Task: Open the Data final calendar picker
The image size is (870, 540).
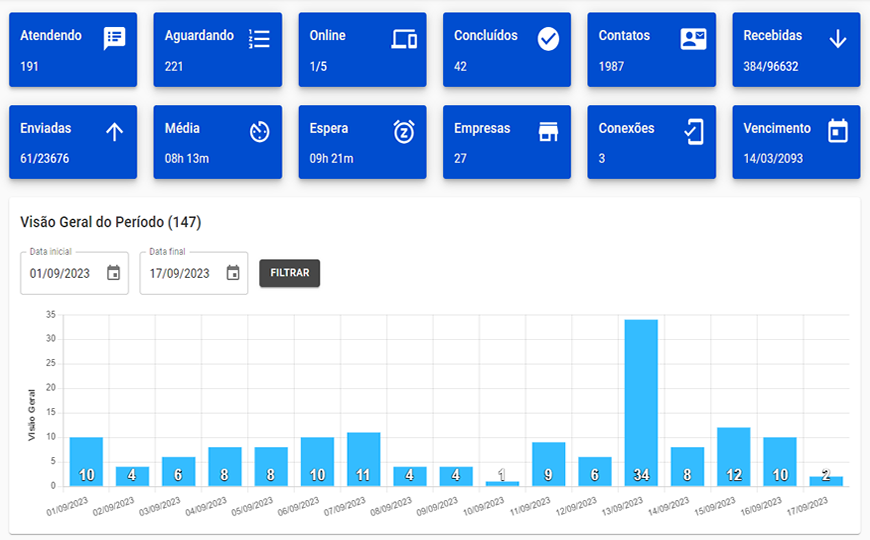Action: (x=233, y=273)
